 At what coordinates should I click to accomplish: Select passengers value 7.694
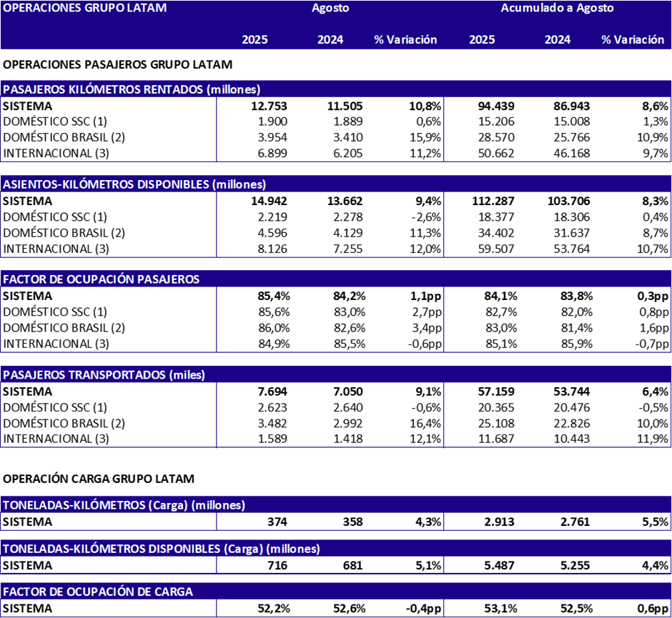point(272,392)
